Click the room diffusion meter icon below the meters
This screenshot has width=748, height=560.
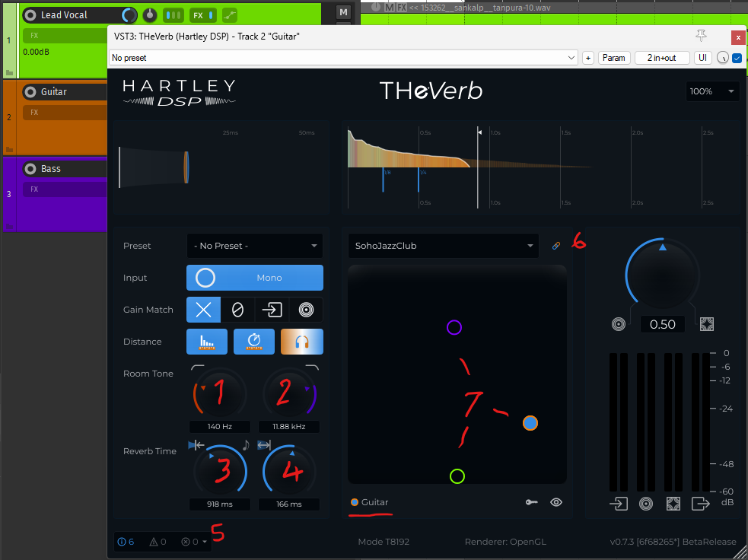pyautogui.click(x=673, y=504)
